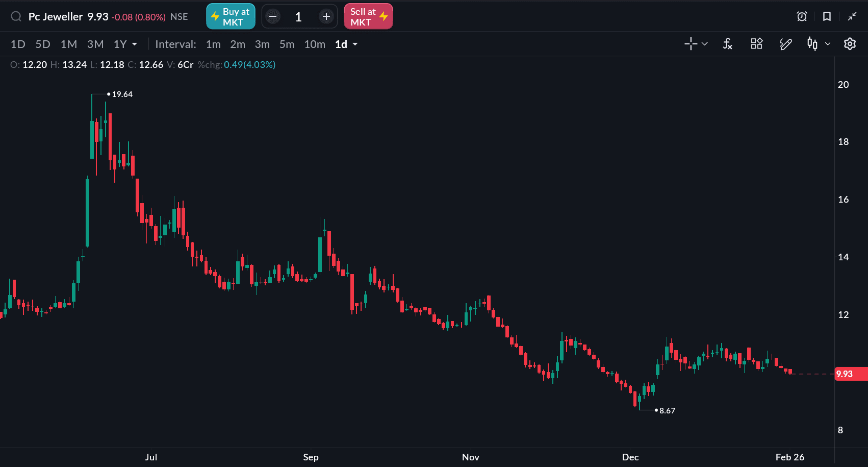868x467 pixels.
Task: Choose the 10m interval option
Action: (x=315, y=44)
